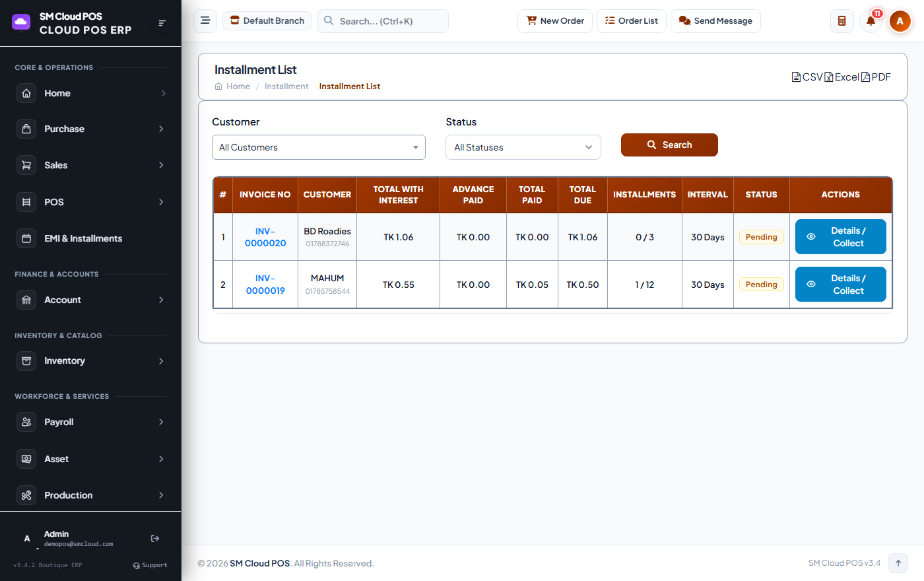
Task: Export the list as Excel
Action: tap(842, 77)
